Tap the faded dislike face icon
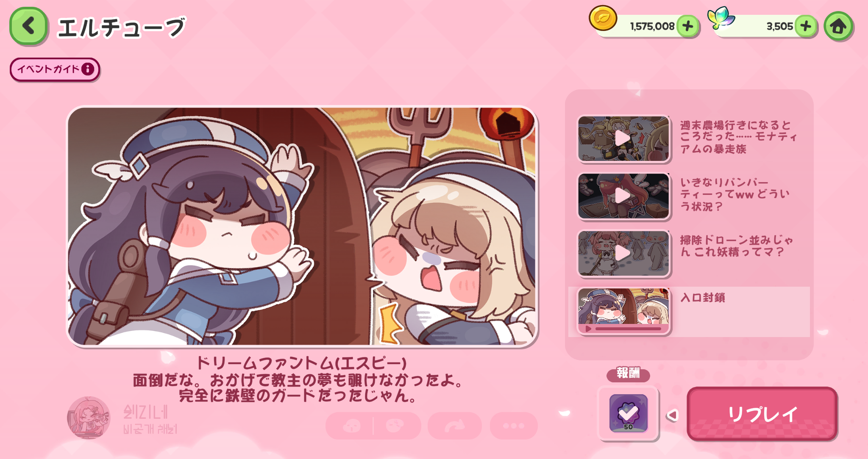Screen dimensions: 868x459 coord(395,426)
